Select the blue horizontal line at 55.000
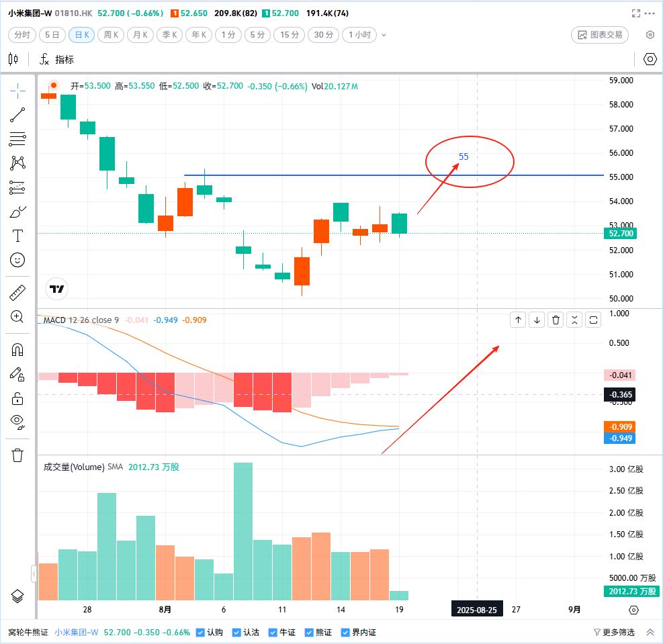Viewport: 663px width, 644px height. (x=394, y=175)
